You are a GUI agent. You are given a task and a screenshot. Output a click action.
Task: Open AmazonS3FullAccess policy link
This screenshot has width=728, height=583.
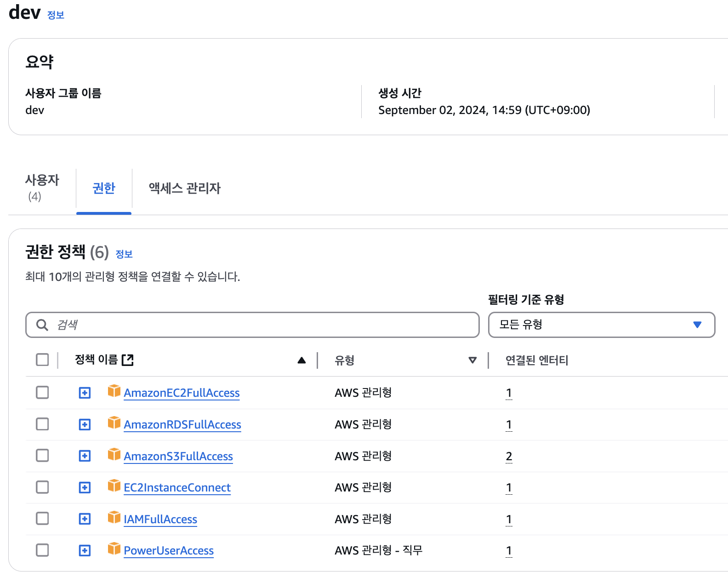pos(178,457)
